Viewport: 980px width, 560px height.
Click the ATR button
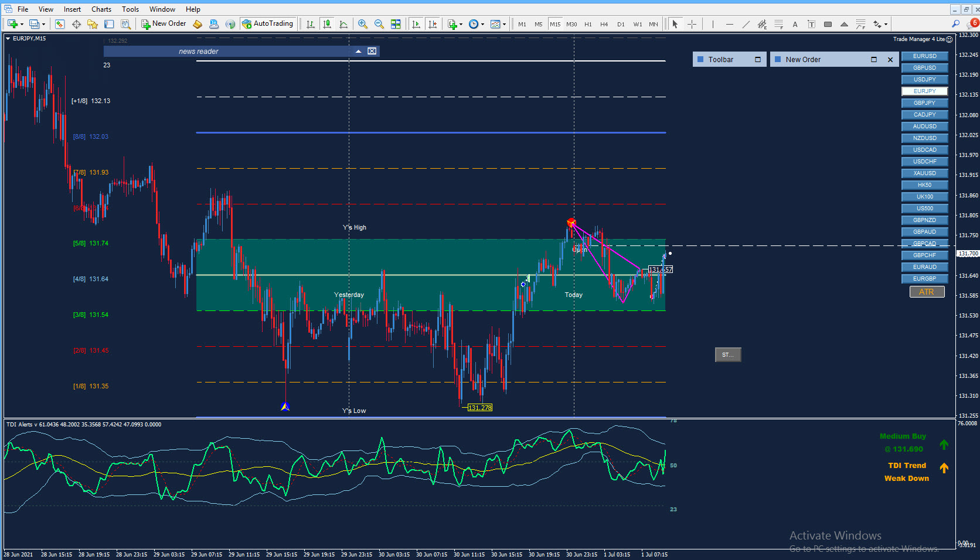tap(927, 292)
